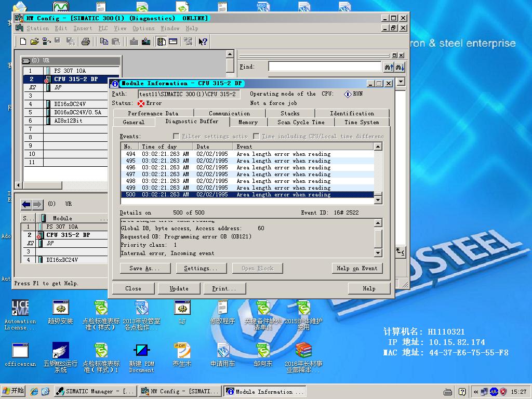This screenshot has height=399, width=532.
Task: Click the Event column header
Action: pyautogui.click(x=303, y=147)
